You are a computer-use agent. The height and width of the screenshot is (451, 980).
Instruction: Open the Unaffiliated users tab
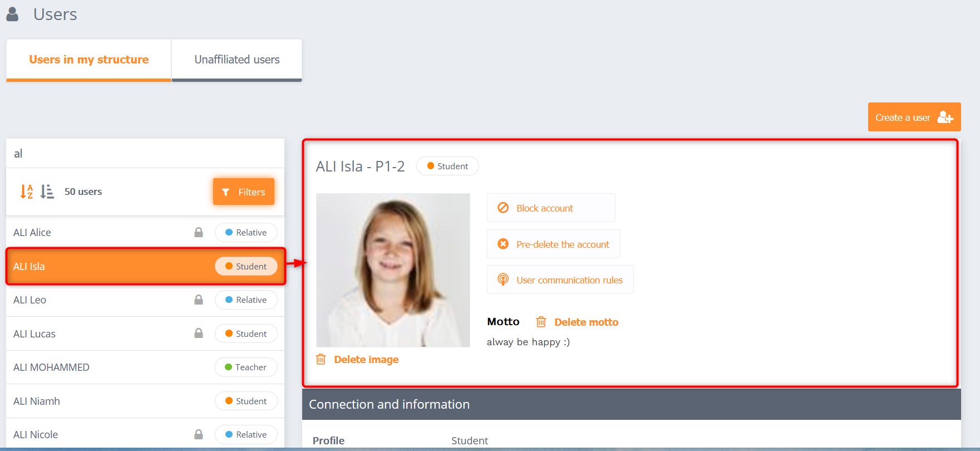(x=237, y=60)
